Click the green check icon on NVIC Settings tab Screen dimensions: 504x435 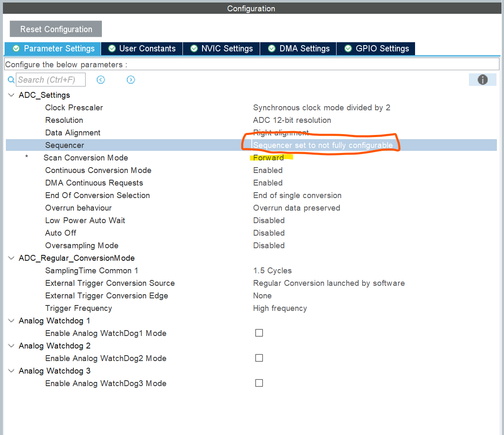coord(194,48)
